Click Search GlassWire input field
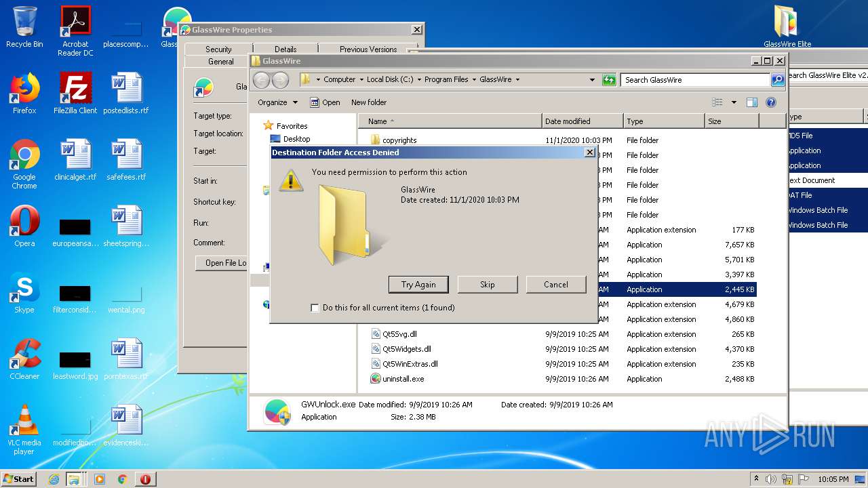This screenshot has width=868, height=488. [x=695, y=80]
